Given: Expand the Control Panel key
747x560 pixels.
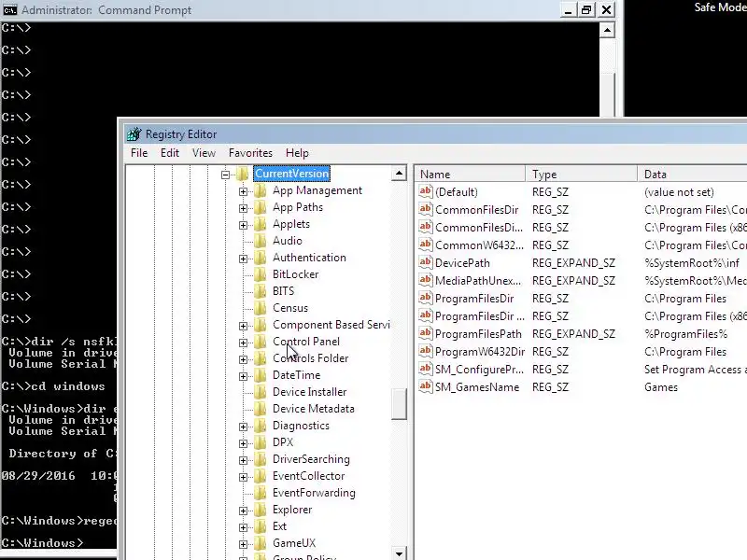Looking at the screenshot, I should click(243, 343).
